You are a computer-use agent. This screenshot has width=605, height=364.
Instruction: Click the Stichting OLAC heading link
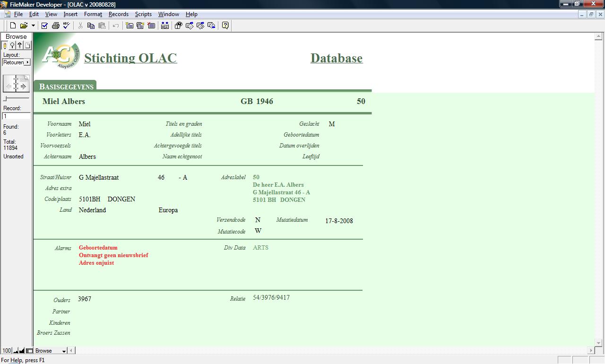pos(130,58)
